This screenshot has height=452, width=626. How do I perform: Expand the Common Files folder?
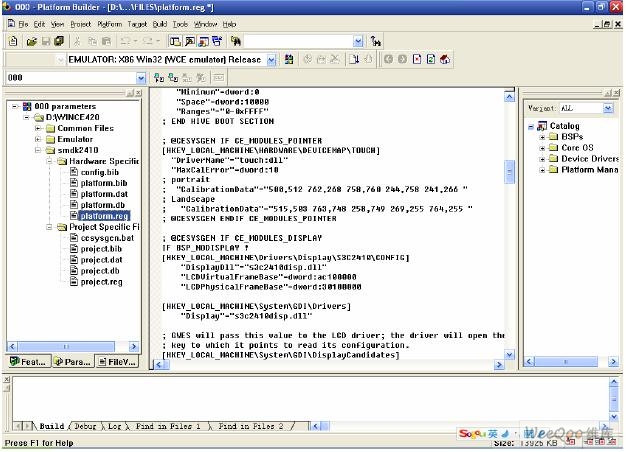(x=38, y=128)
